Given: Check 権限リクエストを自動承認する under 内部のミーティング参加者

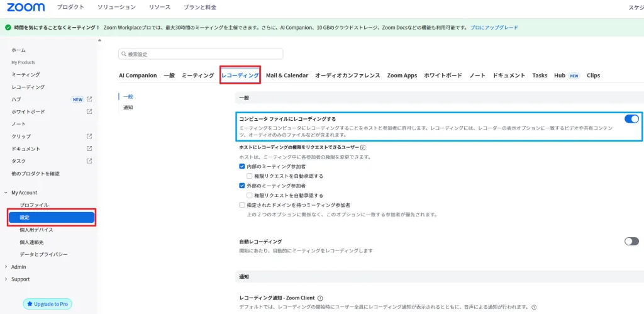Looking at the screenshot, I should point(249,176).
